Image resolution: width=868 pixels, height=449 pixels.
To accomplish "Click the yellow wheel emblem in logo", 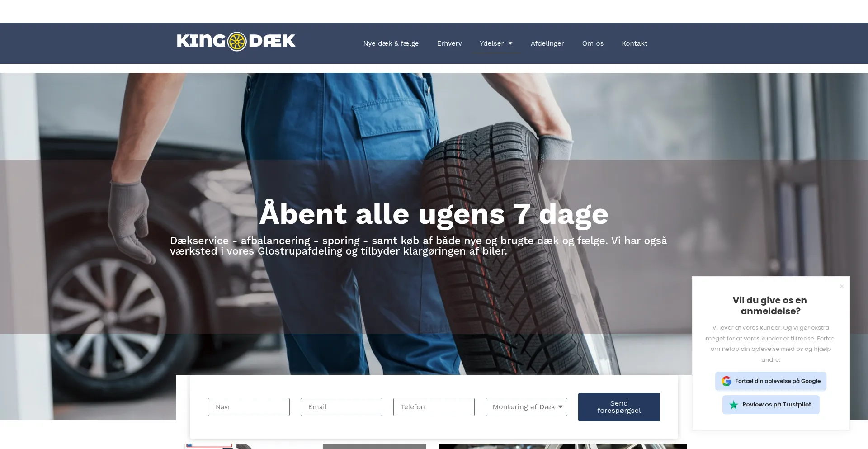I will 237,42.
